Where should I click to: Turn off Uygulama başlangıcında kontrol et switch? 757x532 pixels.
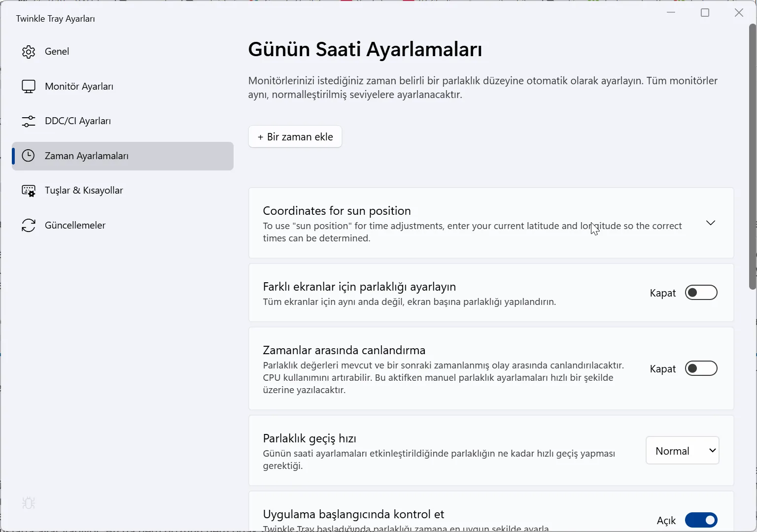click(x=701, y=520)
